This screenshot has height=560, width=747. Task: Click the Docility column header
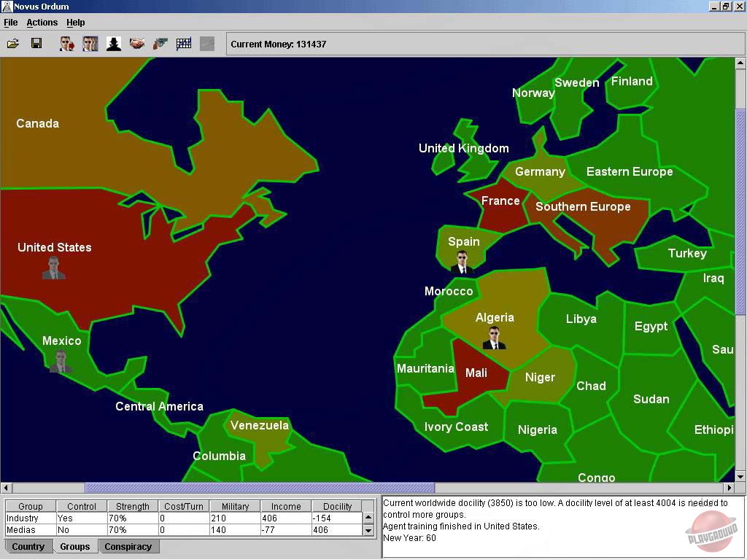coord(337,506)
